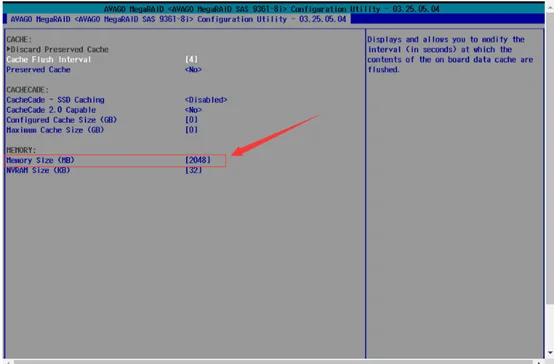Click the Maximum Cache Size value field

click(x=191, y=130)
